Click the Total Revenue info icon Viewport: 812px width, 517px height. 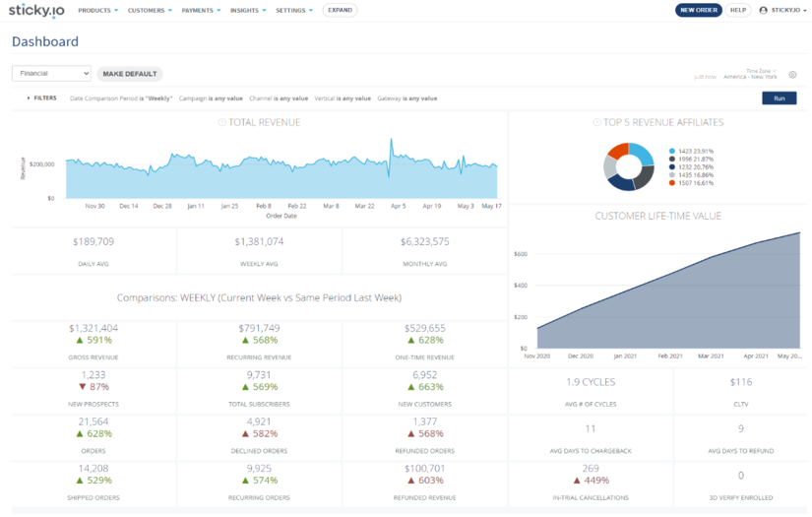click(221, 123)
